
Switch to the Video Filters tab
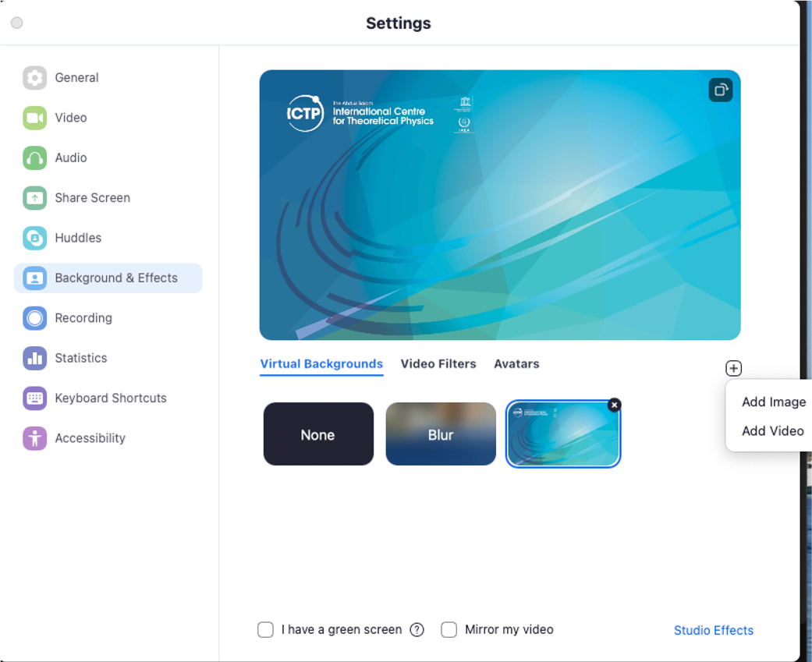438,364
